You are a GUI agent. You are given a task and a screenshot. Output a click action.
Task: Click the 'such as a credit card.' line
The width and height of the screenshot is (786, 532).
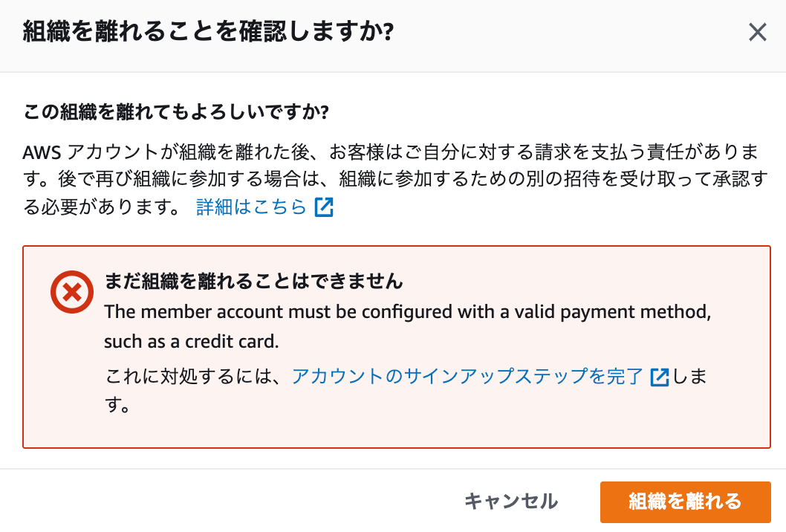coord(192,342)
